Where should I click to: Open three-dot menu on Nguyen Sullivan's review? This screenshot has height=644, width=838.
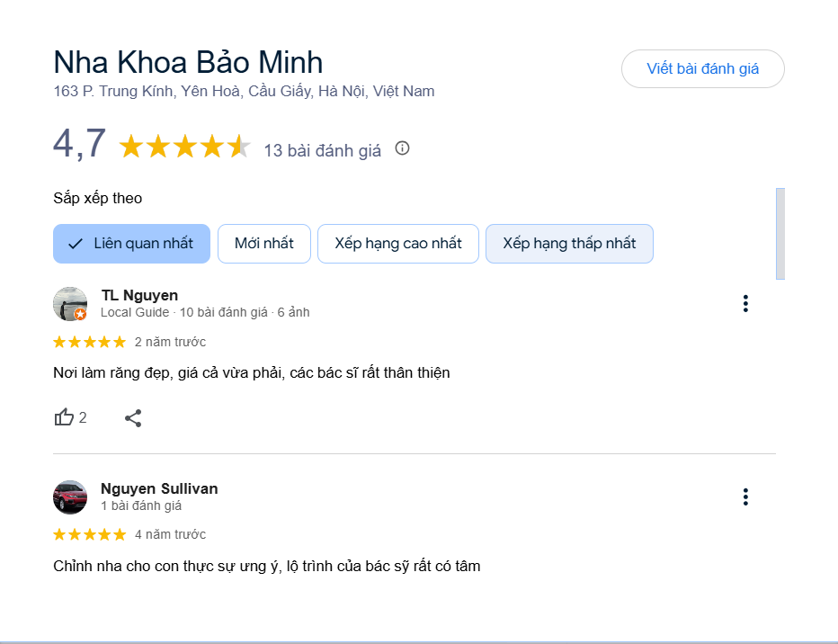point(745,496)
